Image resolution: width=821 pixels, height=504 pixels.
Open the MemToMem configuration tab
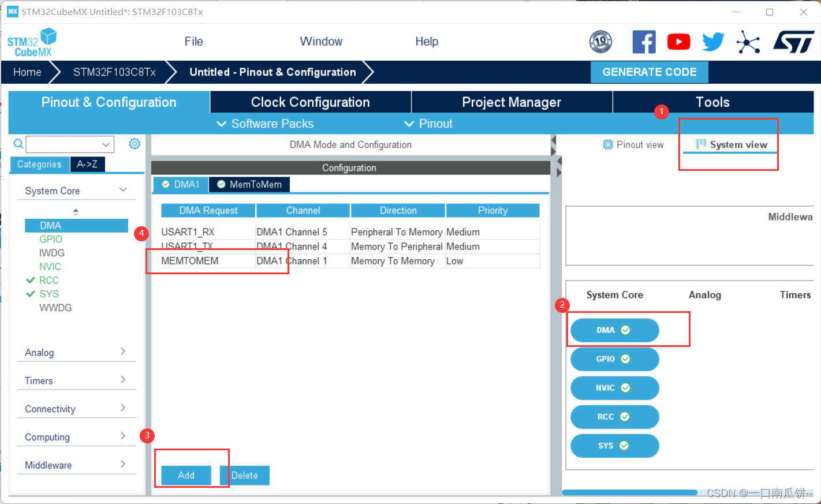(249, 184)
